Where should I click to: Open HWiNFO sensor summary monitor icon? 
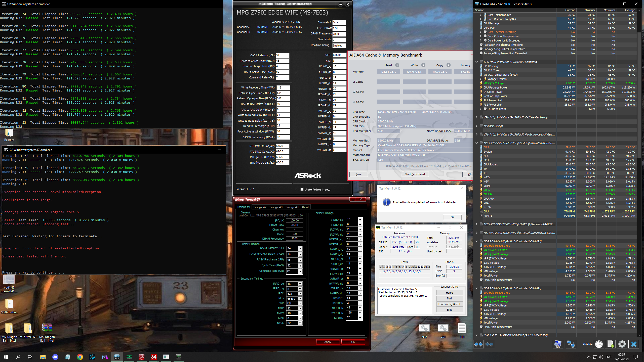(x=558, y=344)
